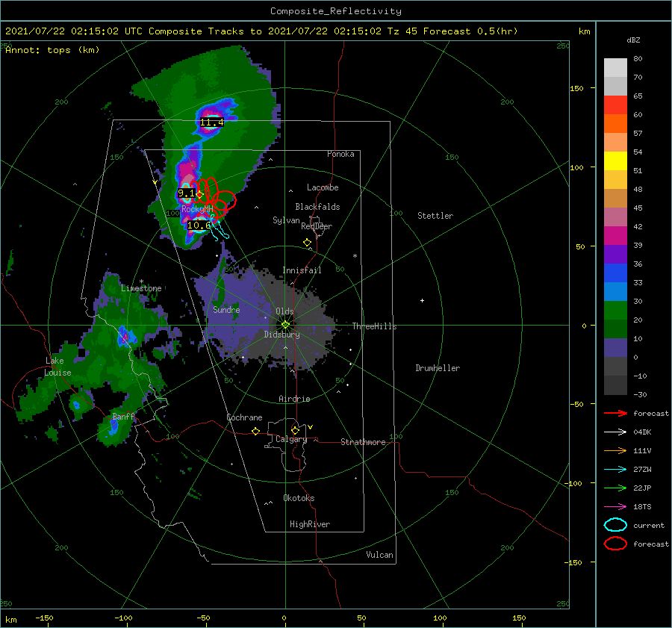
Task: Click the ThreeHills town label
Action: 374,326
